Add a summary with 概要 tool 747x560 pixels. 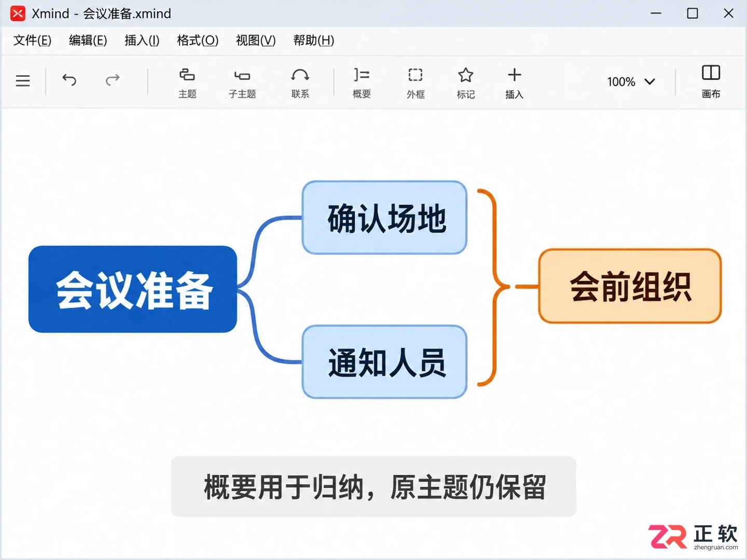(362, 82)
